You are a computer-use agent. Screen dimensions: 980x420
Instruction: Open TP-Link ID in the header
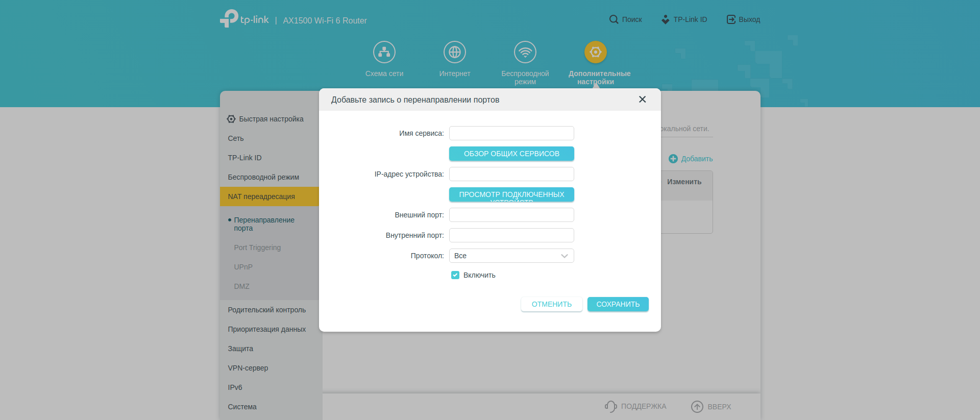coord(684,19)
